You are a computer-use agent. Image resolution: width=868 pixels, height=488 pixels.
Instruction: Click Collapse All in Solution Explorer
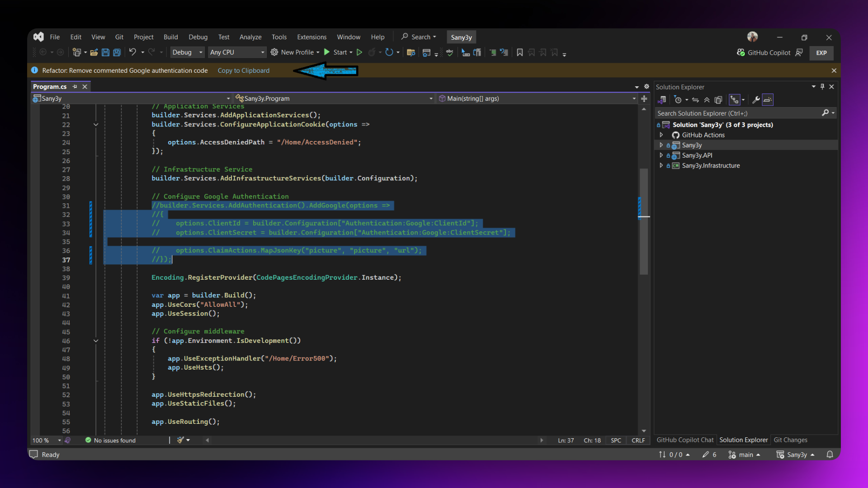pos(707,100)
